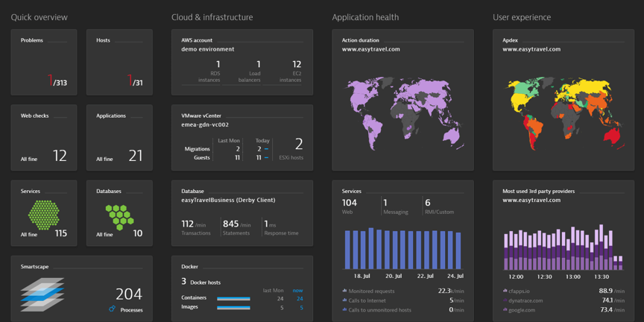Click the Services green honeycomb icon
The height and width of the screenshot is (322, 644).
tap(44, 215)
